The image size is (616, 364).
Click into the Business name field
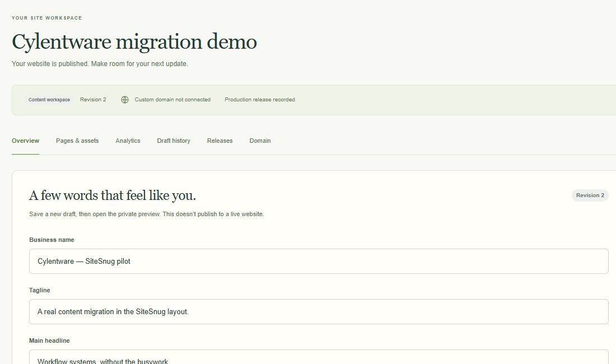tap(319, 261)
